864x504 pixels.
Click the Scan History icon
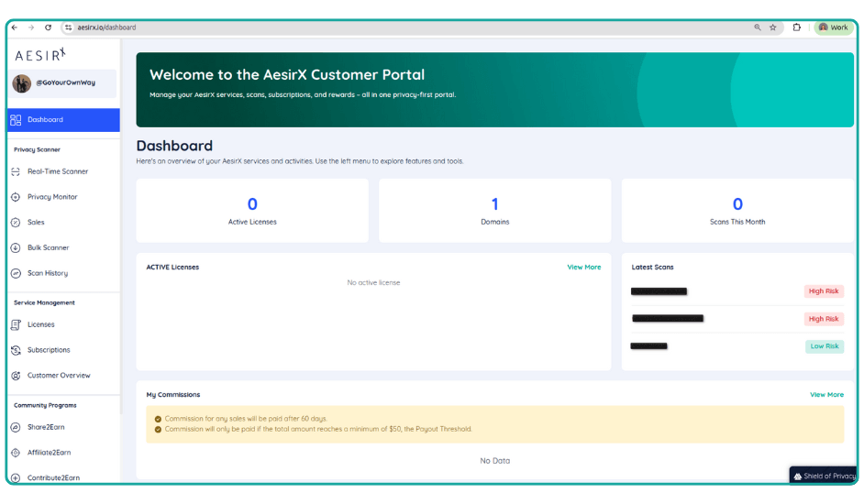pos(16,273)
